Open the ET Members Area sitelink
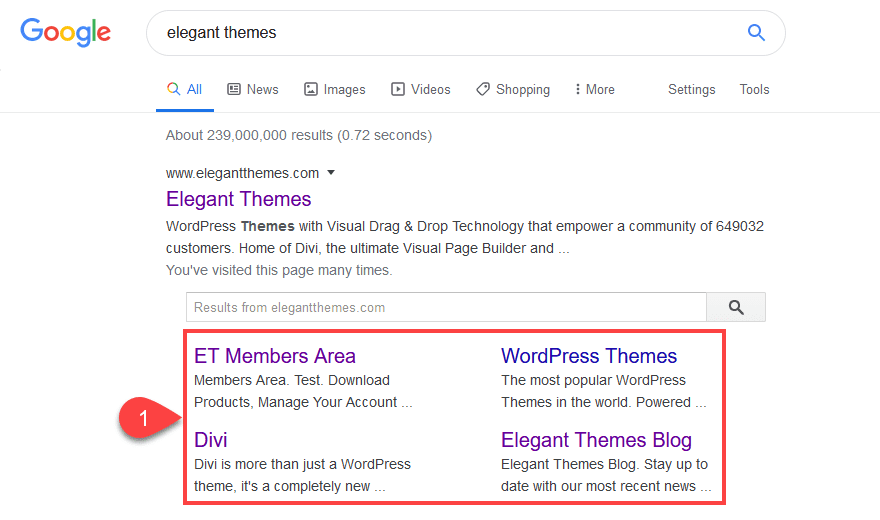880x520 pixels. point(275,356)
